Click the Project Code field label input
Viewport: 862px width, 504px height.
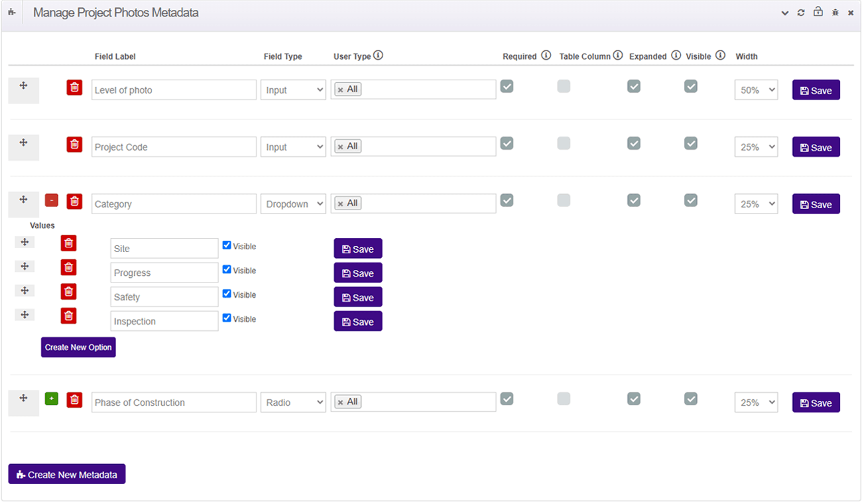[x=174, y=147]
